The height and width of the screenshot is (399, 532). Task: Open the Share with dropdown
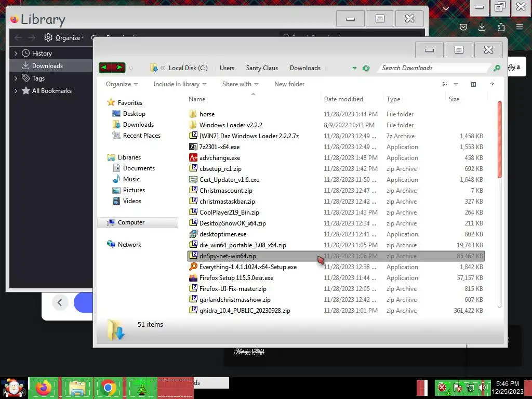click(x=240, y=84)
